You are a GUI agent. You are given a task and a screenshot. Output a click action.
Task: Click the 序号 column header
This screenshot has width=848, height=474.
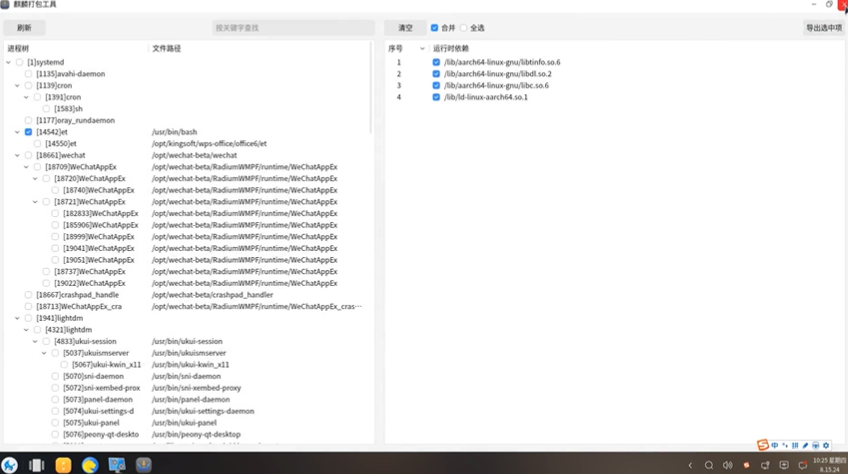[396, 49]
